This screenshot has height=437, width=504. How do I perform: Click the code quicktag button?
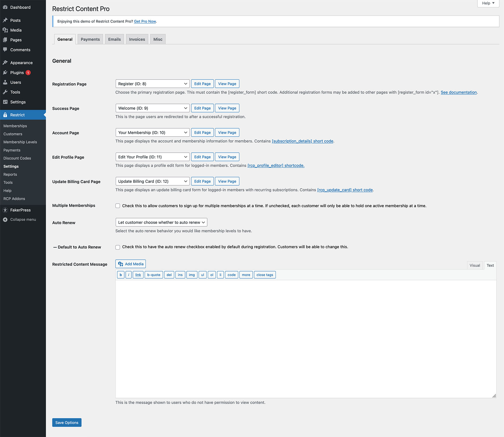click(232, 275)
